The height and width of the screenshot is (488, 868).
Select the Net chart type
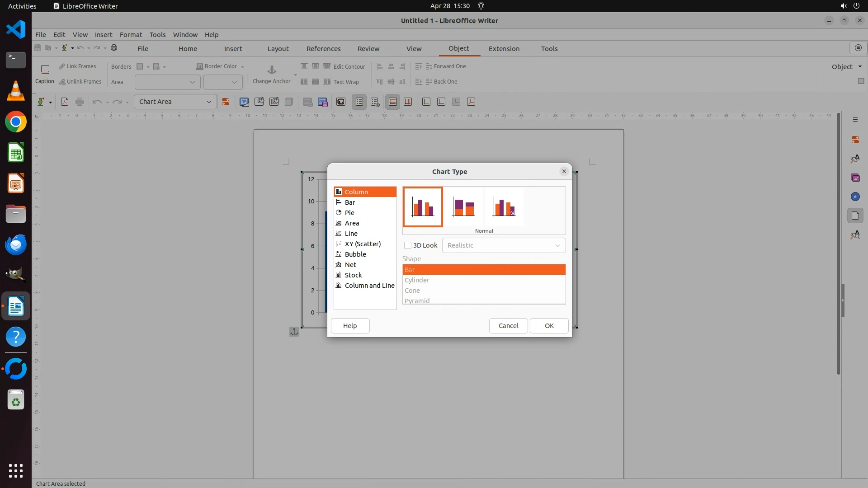point(350,265)
